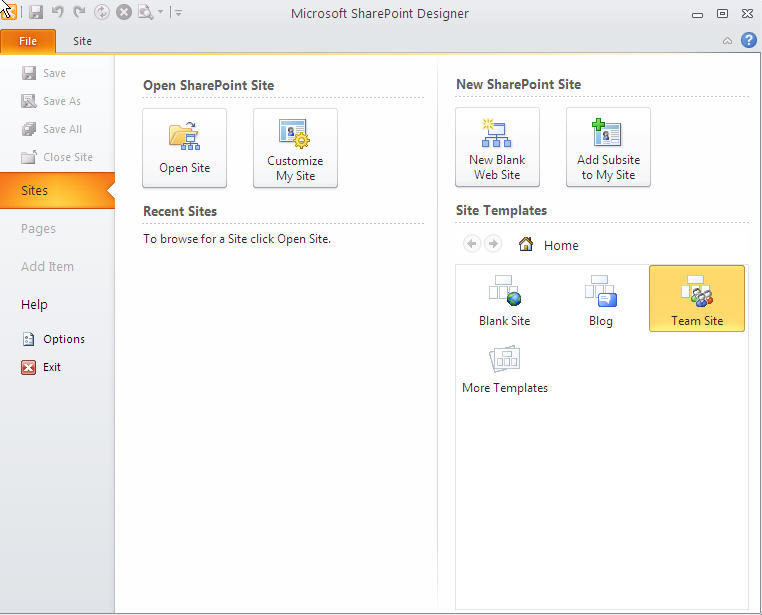Select the Blog template
The width and height of the screenshot is (762, 615).
(601, 299)
